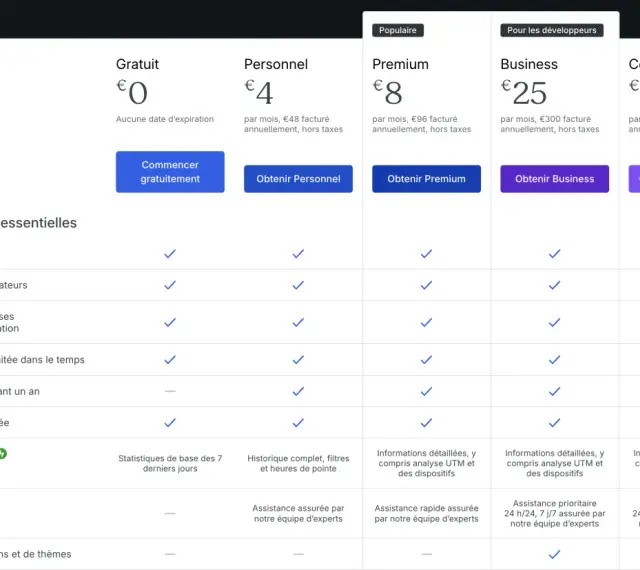The height and width of the screenshot is (570, 640).
Task: Click Premium checkmark in the 'ateurs' row
Action: coord(426,285)
